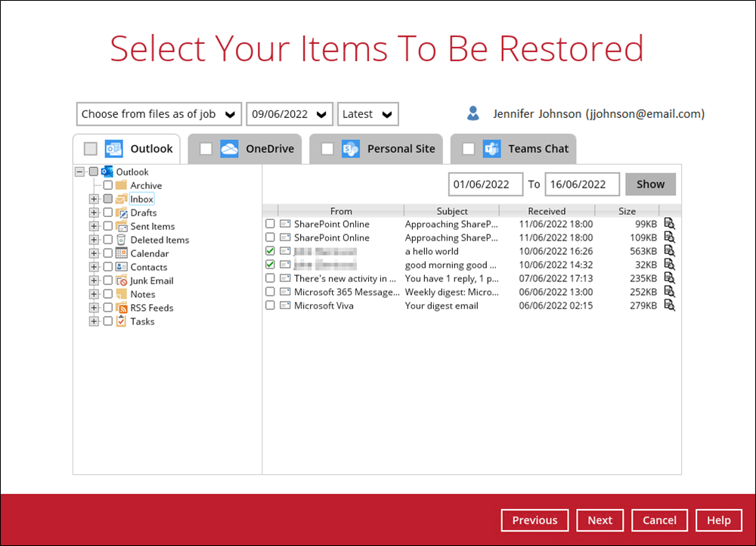The image size is (756, 546).
Task: Open the 'Choose from files as of job' dropdown
Action: click(x=159, y=114)
